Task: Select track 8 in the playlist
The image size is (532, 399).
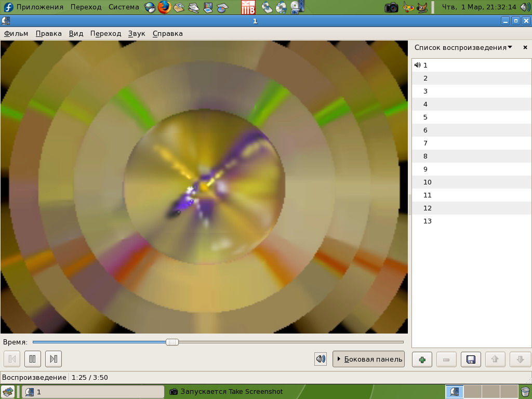Action: (x=472, y=156)
